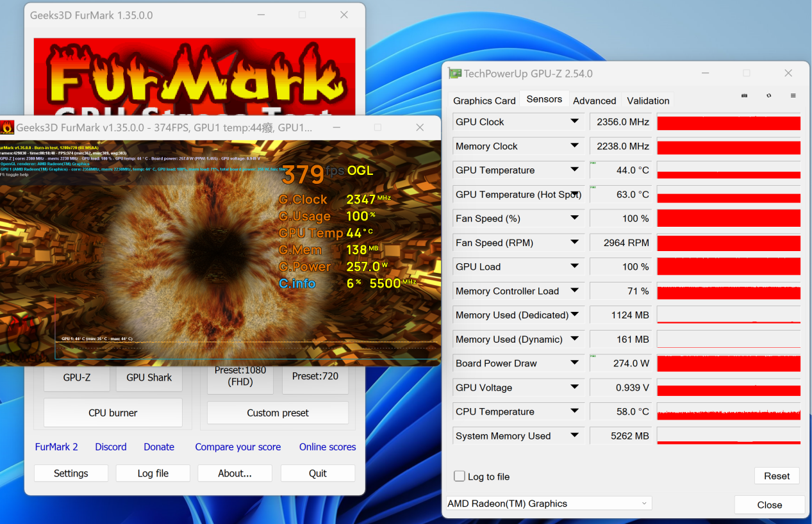
Task: Click the GPU-Z title bar app icon
Action: point(455,74)
